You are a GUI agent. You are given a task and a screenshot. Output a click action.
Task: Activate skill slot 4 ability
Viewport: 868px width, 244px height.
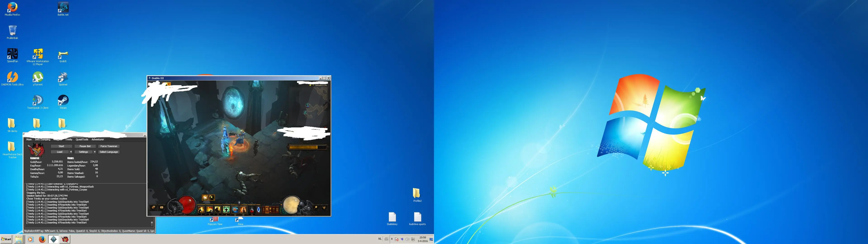(x=226, y=210)
